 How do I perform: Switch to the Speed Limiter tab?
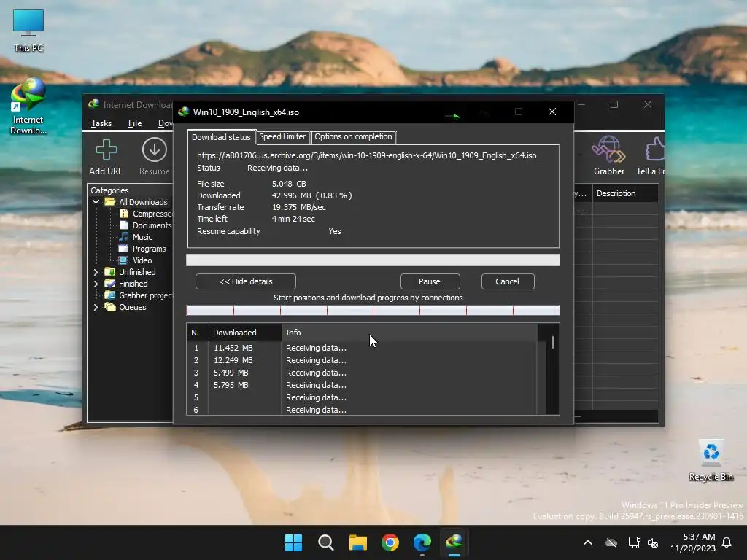point(282,136)
